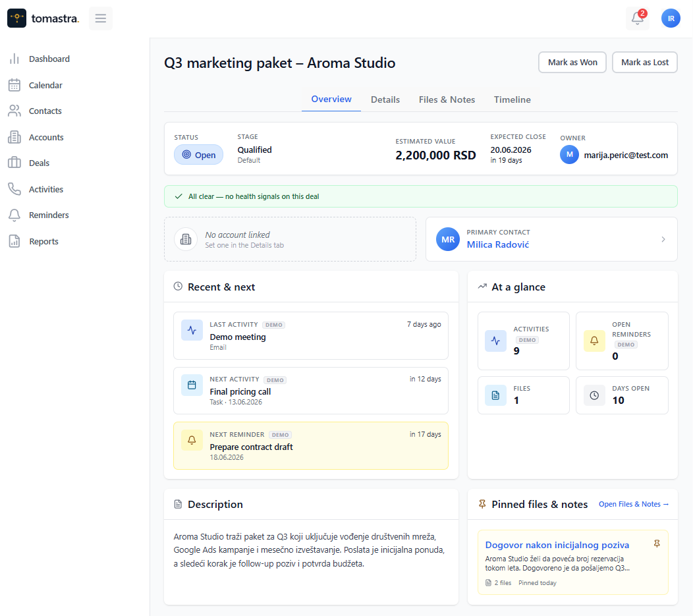
Task: Open Deals in the sidebar
Action: point(39,163)
